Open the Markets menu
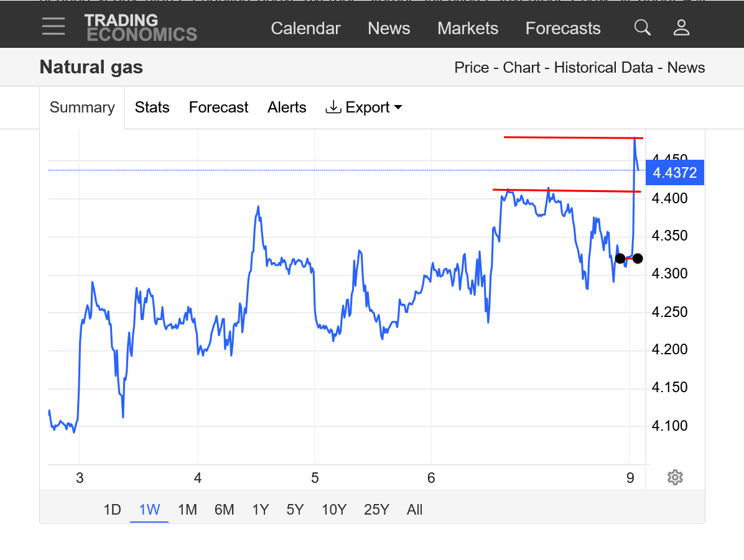The image size is (744, 560). coord(468,29)
